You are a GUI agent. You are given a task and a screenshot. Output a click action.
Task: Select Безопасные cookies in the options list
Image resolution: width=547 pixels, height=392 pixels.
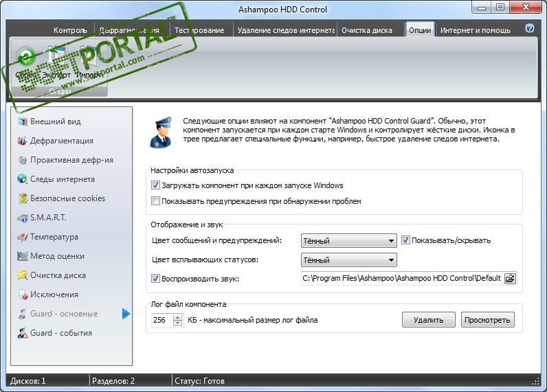(67, 198)
